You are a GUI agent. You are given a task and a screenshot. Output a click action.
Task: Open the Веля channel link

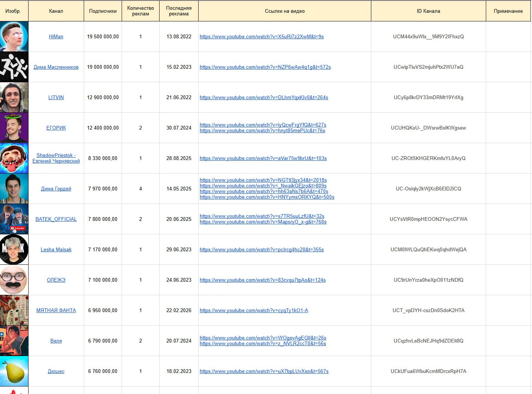tap(56, 341)
